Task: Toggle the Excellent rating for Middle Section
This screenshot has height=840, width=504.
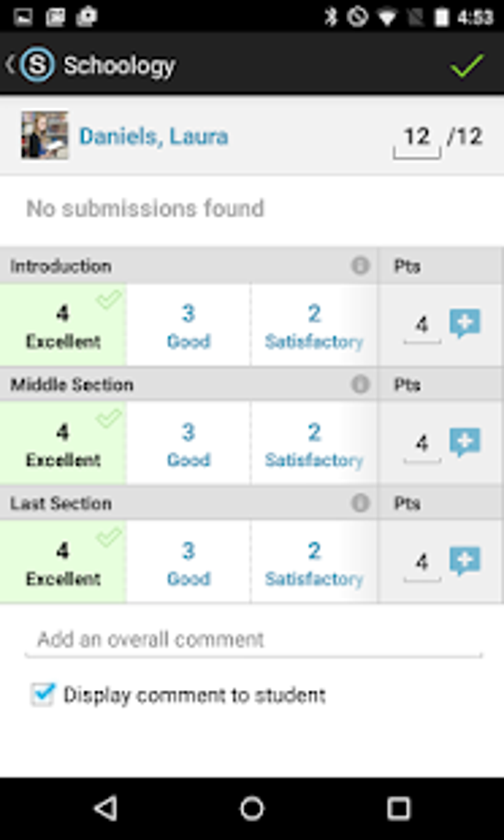Action: (63, 442)
